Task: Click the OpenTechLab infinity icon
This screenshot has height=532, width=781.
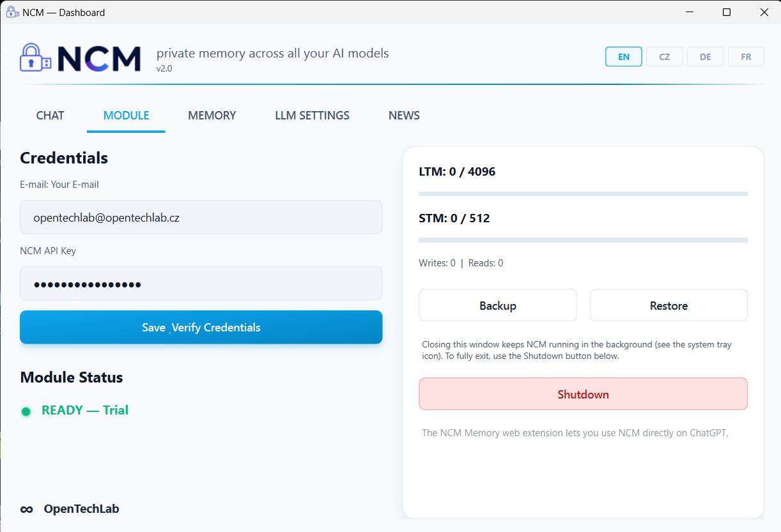Action: click(x=27, y=509)
